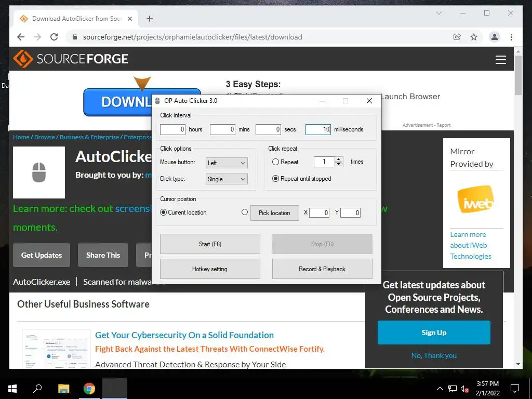Image resolution: width=532 pixels, height=399 pixels.
Task: Open the SourceForge hamburger menu
Action: 500,59
